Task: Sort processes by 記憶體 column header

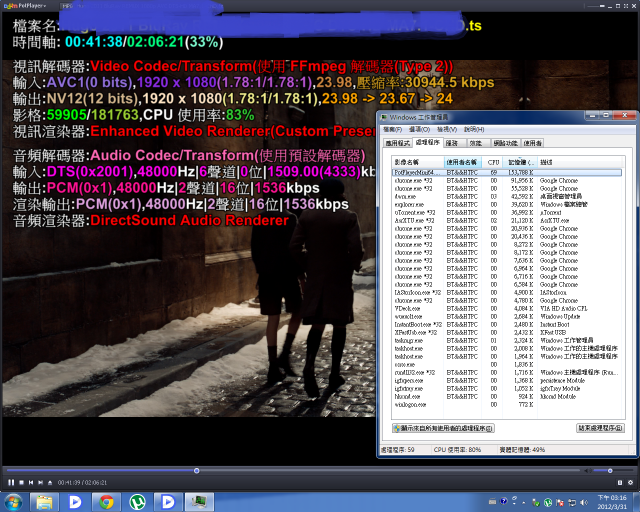Action: 520,162
